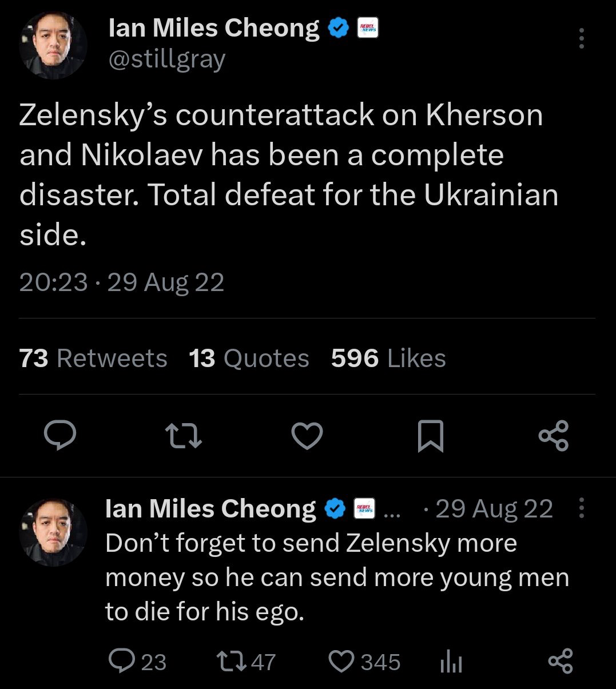Open the 20:23 · 29 Aug 22 timestamp
616x689 pixels.
tap(122, 282)
